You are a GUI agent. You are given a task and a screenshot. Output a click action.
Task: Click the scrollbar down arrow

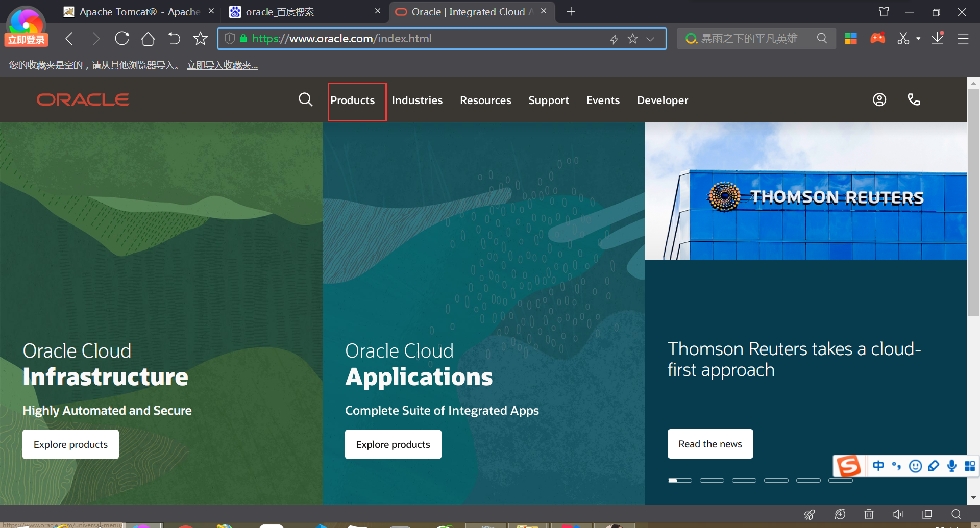[x=973, y=498]
